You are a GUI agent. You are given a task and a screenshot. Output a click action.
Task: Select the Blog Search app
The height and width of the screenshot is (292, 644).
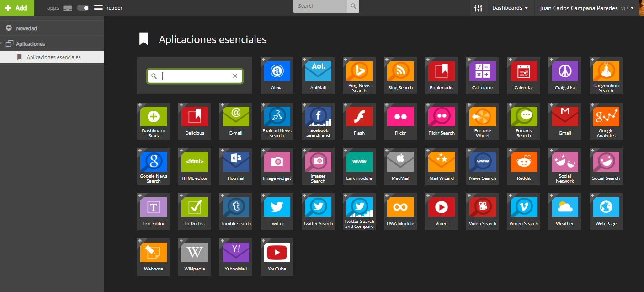coord(400,76)
